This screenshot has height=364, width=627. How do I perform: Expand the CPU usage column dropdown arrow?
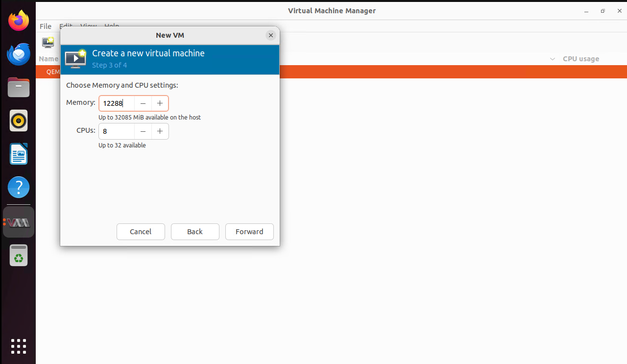tap(553, 59)
